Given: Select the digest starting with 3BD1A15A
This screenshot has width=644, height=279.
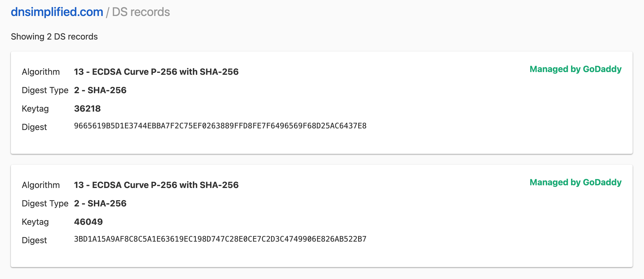Looking at the screenshot, I should pyautogui.click(x=220, y=239).
